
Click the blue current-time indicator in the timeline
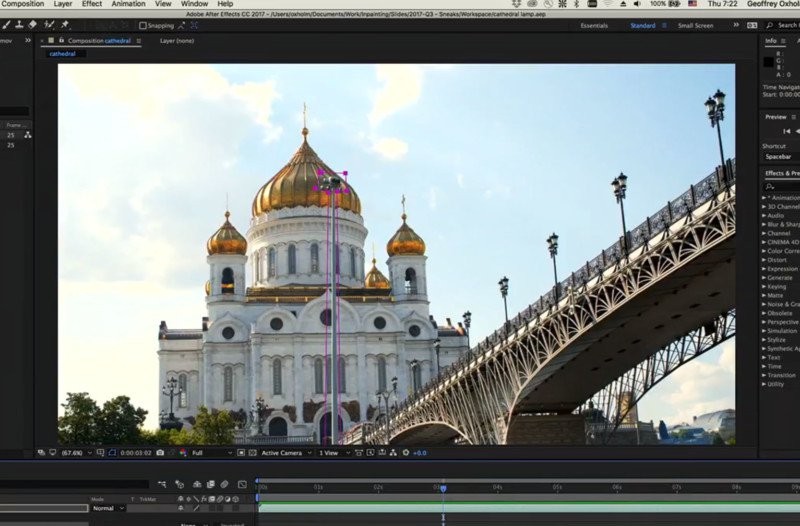[x=443, y=488]
